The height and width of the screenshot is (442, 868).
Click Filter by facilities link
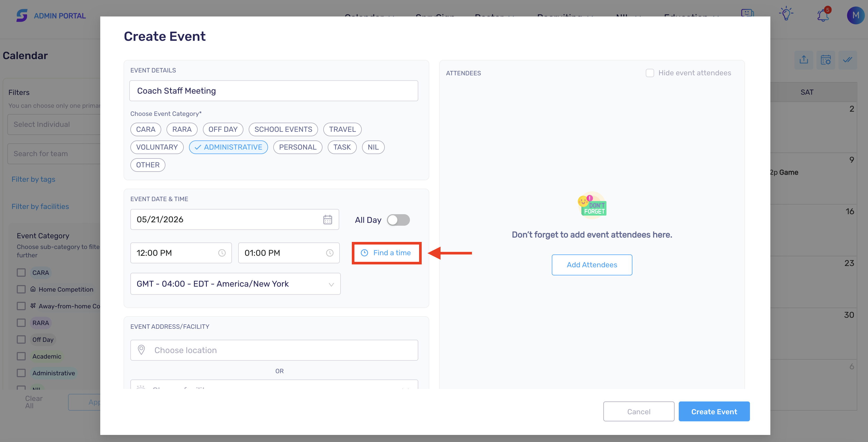click(40, 207)
